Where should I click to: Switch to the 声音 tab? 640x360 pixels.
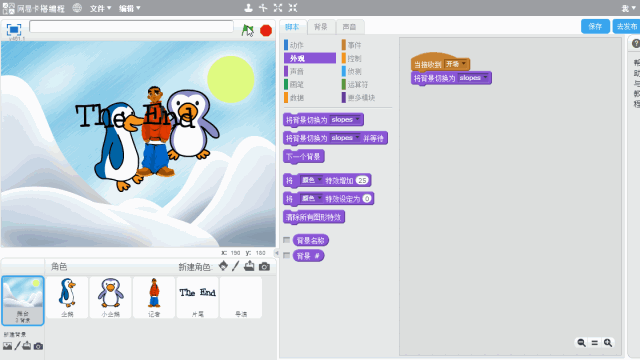point(349,27)
